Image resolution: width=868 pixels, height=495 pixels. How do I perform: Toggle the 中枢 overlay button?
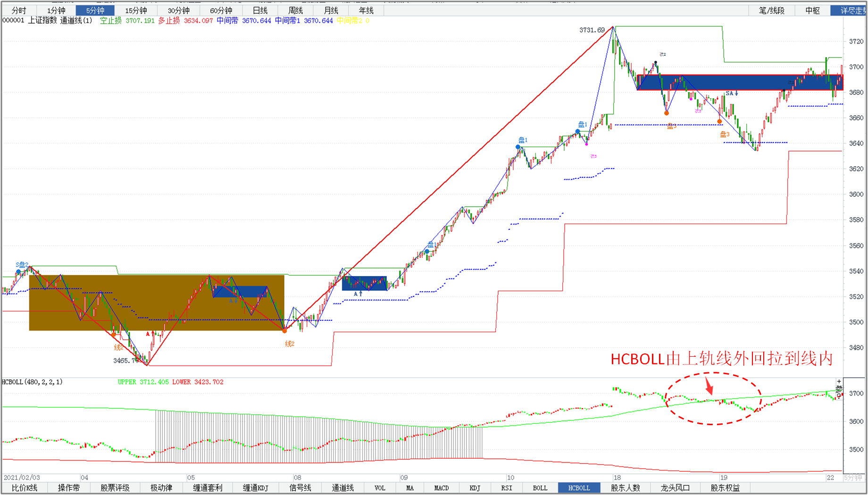coord(812,10)
